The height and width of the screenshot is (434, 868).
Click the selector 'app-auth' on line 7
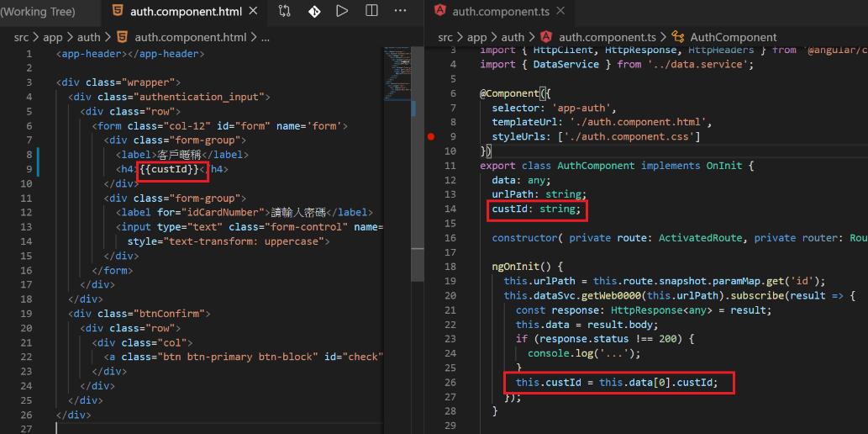[581, 108]
